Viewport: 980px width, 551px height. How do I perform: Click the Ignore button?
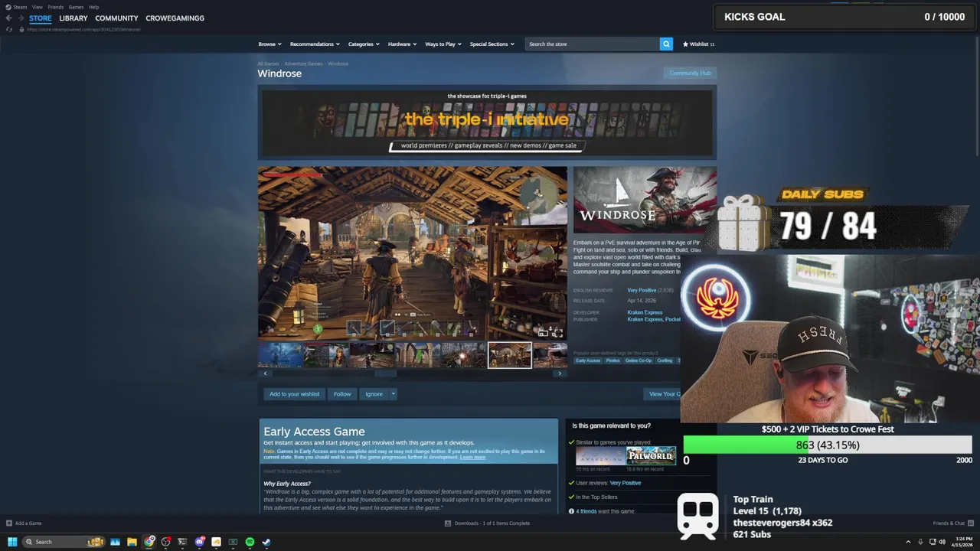[x=374, y=394]
